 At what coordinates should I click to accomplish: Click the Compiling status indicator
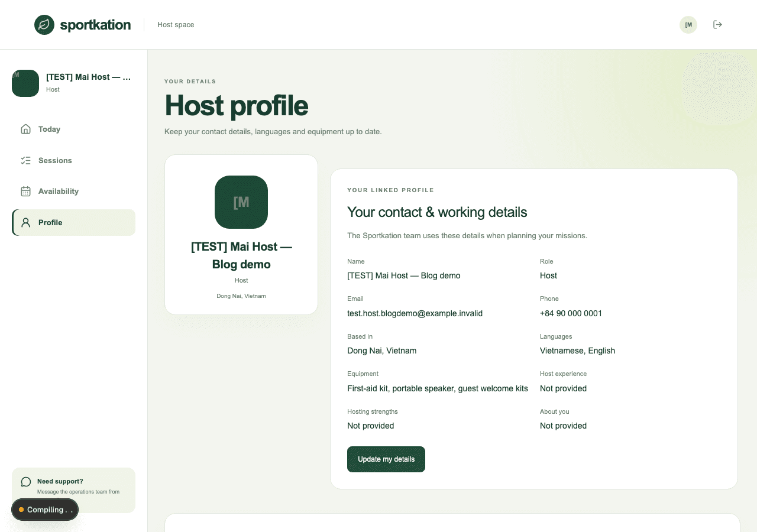[45, 510]
